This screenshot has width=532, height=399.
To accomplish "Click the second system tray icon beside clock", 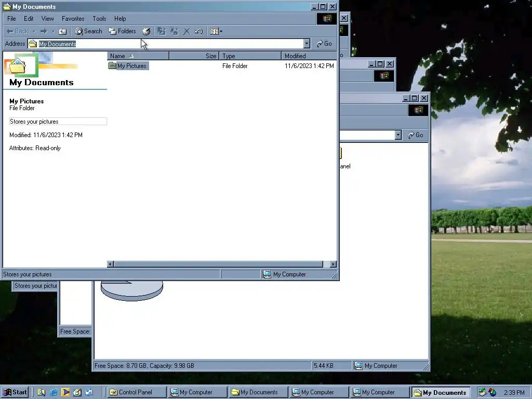I will 493,392.
